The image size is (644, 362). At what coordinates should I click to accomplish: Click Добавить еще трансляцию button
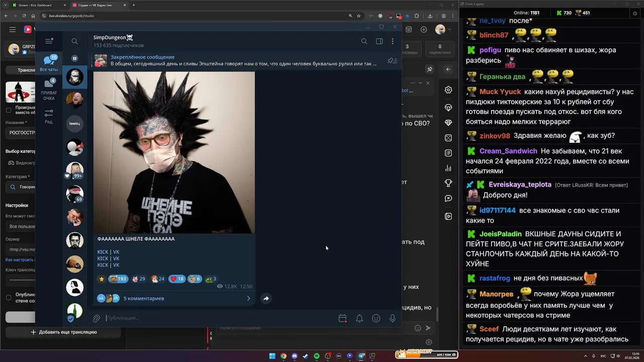64,332
